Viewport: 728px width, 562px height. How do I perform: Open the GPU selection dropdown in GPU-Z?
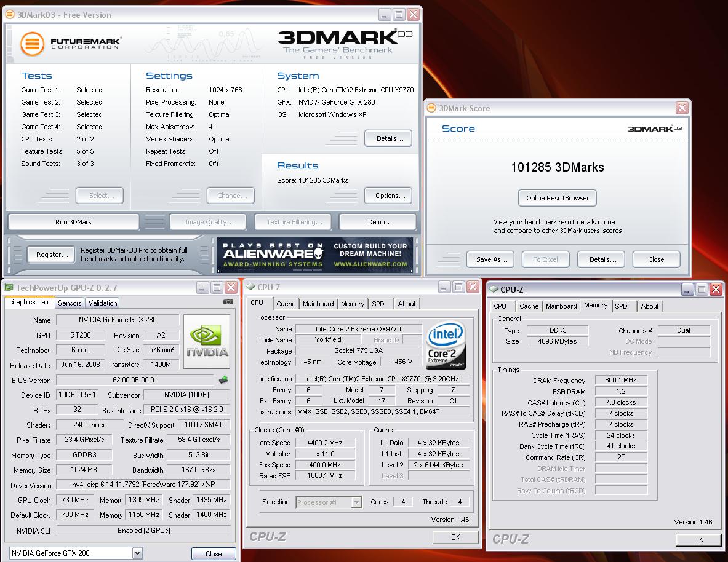pyautogui.click(x=137, y=553)
